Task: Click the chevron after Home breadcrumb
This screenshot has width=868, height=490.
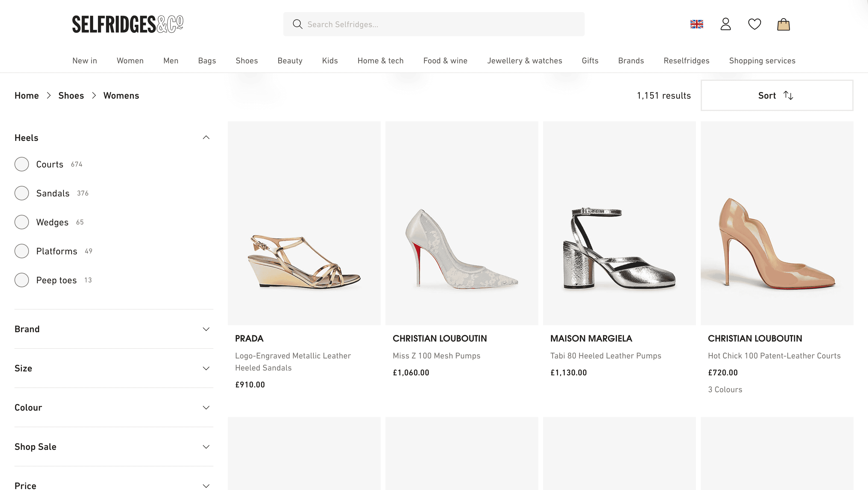Action: tap(49, 96)
